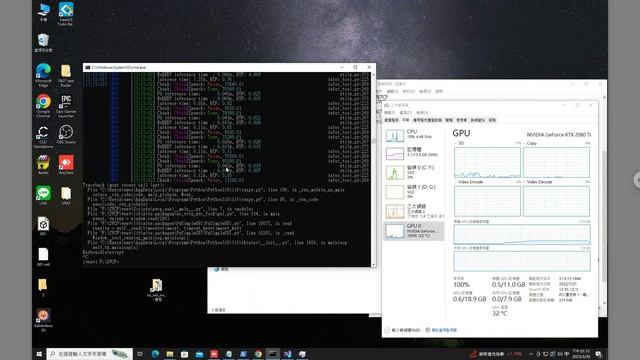Switch to Chrome on the taskbar

258,354
